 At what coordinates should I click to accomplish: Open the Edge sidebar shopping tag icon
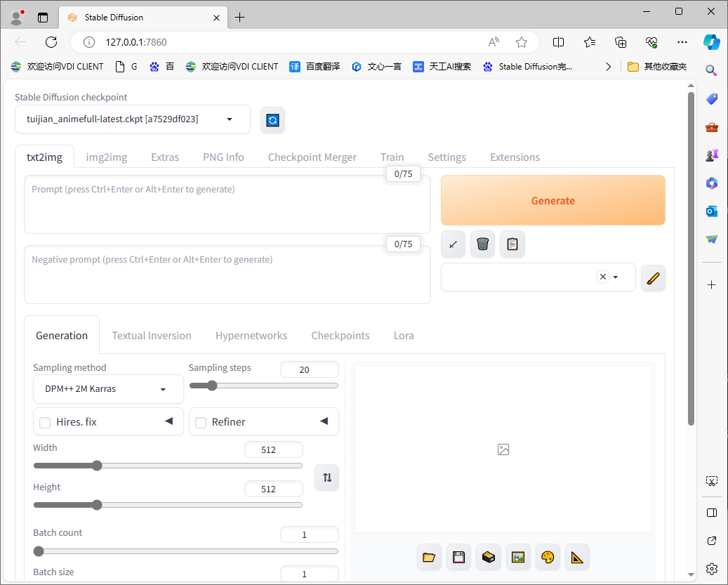(x=711, y=99)
